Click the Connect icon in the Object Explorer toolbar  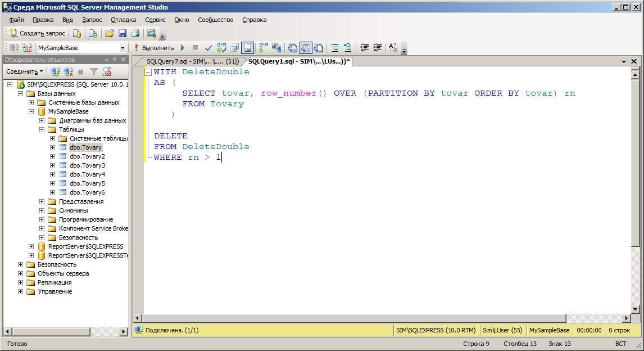click(55, 72)
